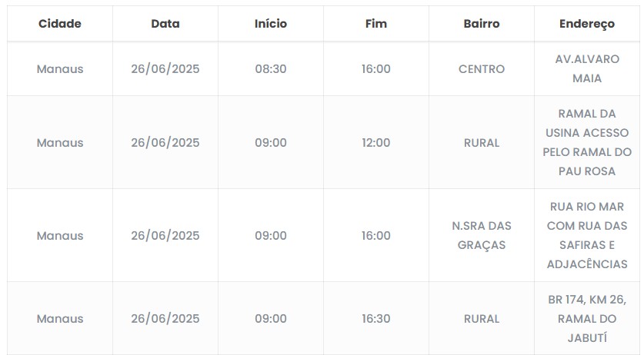Click the Cidade column header
644x355 pixels.
click(59, 24)
